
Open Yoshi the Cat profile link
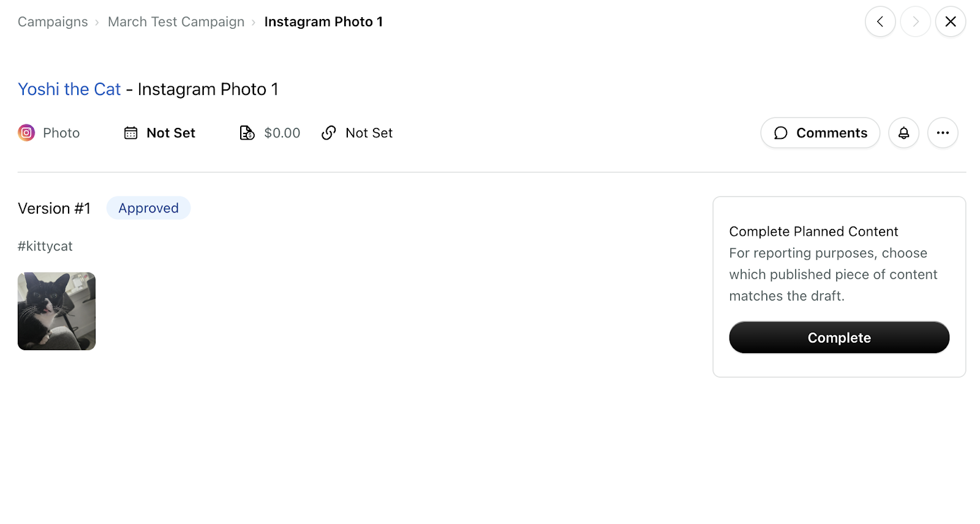click(69, 89)
